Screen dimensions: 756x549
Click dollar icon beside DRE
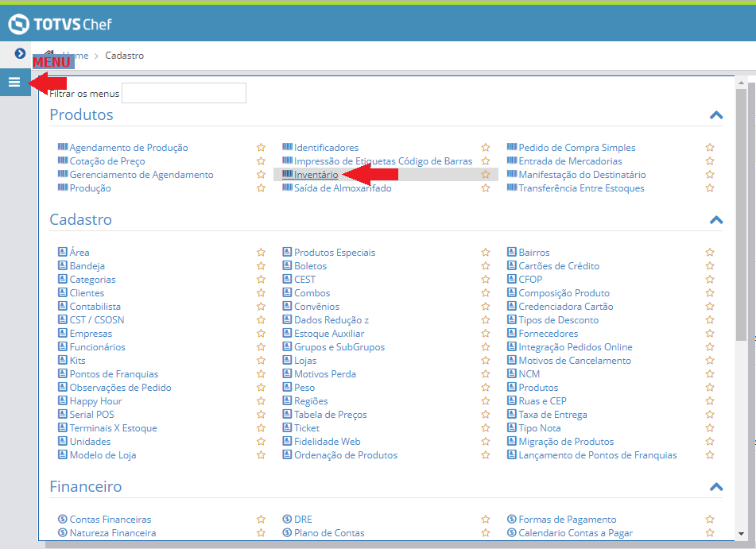pos(287,519)
